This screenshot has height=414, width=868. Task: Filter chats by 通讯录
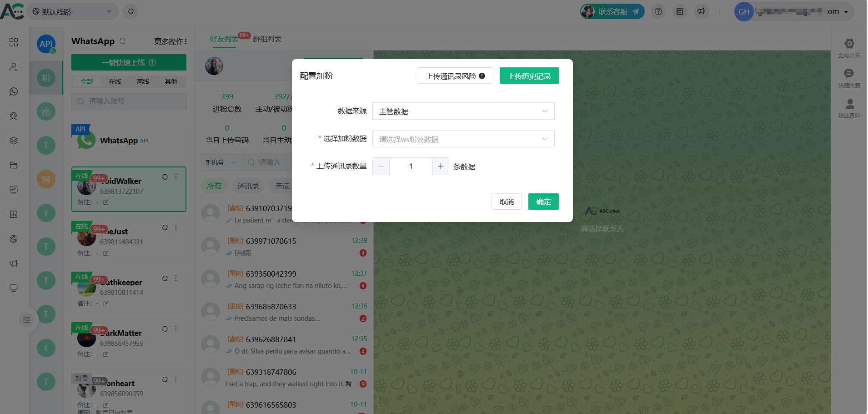(x=248, y=186)
